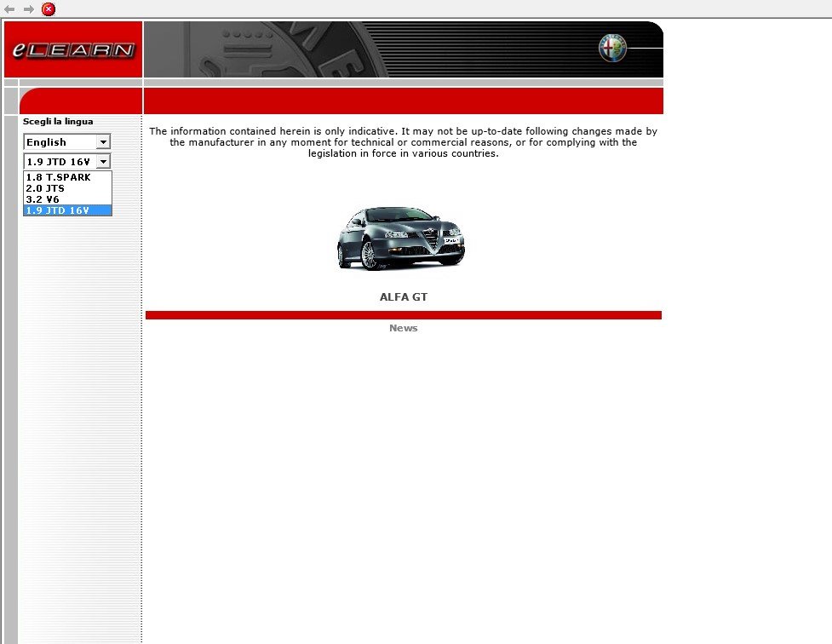Image resolution: width=832 pixels, height=644 pixels.
Task: Click the disclaimer information paragraph
Action: 404,142
